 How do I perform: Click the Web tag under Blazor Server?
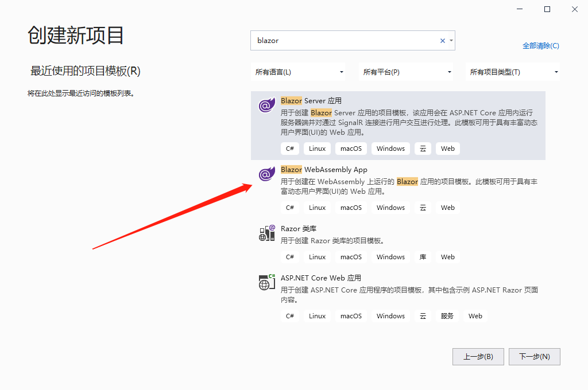(448, 149)
